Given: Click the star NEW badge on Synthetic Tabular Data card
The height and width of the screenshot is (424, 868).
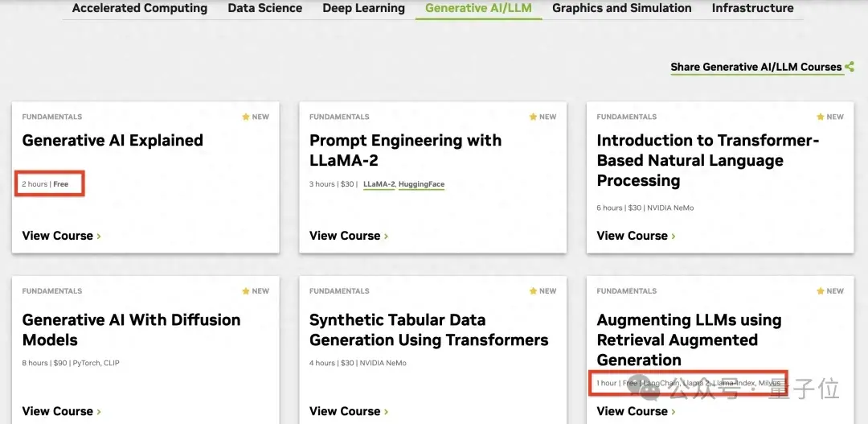Looking at the screenshot, I should pos(542,291).
